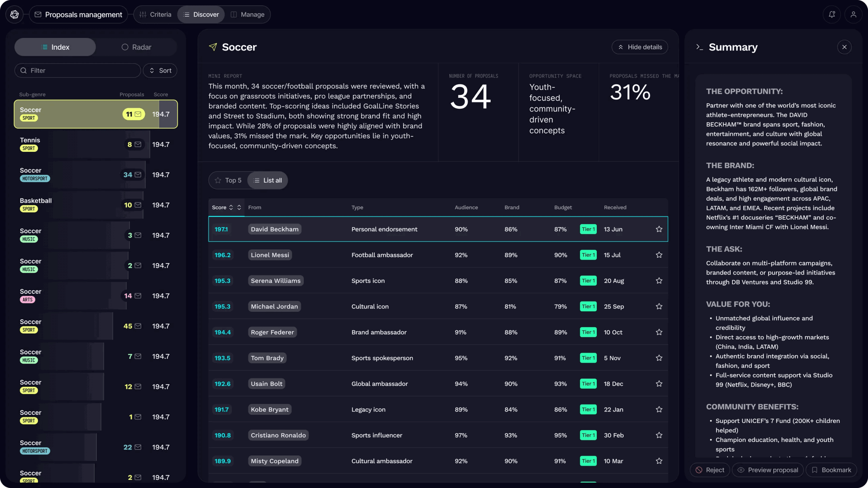Star the Lionel Messi proposal
Screen dimensions: 868x488
click(x=659, y=255)
